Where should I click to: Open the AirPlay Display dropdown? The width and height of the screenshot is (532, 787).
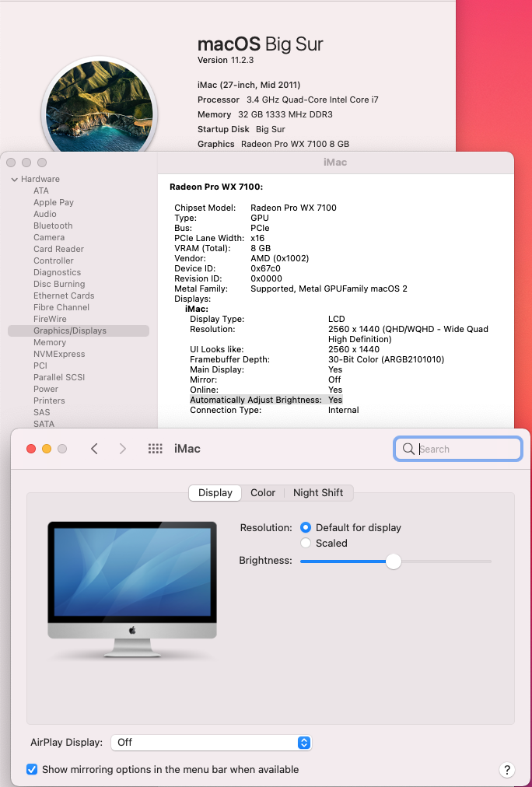[x=212, y=743]
